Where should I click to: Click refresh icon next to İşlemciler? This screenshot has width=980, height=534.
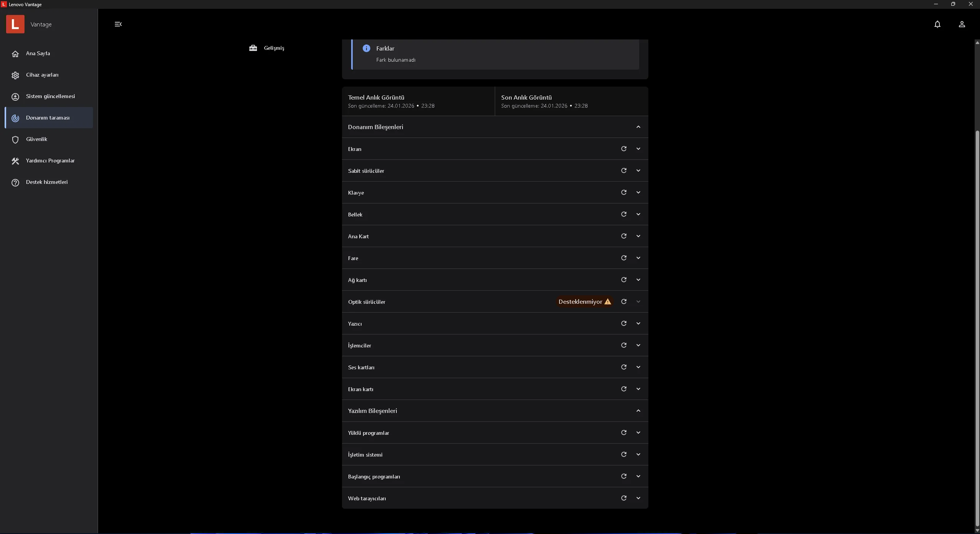pos(623,345)
